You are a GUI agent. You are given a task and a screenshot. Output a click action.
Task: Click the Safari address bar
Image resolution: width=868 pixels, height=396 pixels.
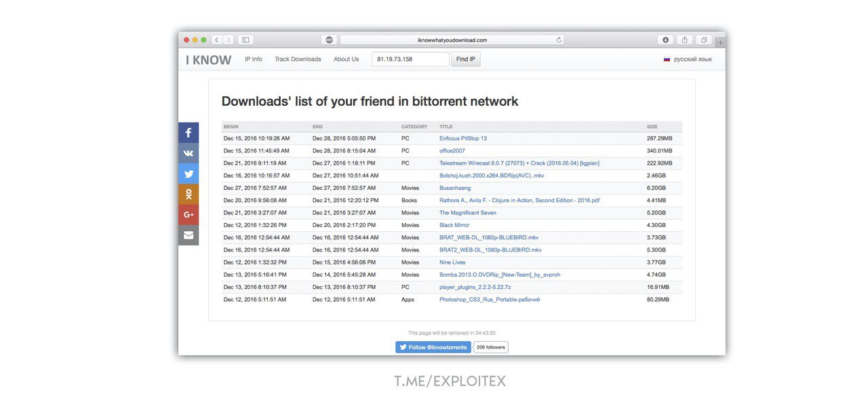(x=452, y=40)
